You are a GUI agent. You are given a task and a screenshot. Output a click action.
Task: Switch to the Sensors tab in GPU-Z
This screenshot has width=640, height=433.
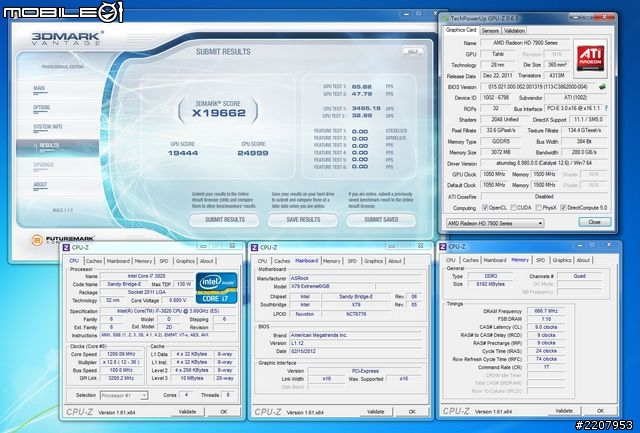point(490,31)
